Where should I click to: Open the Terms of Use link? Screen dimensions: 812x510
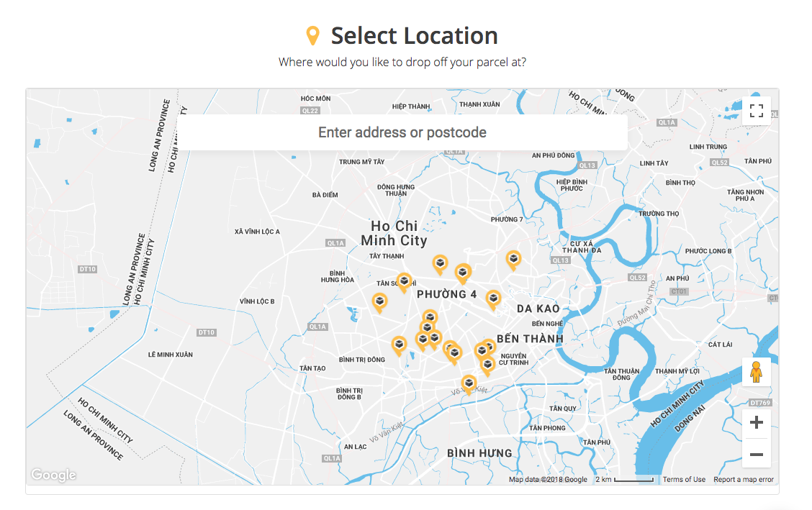point(684,480)
